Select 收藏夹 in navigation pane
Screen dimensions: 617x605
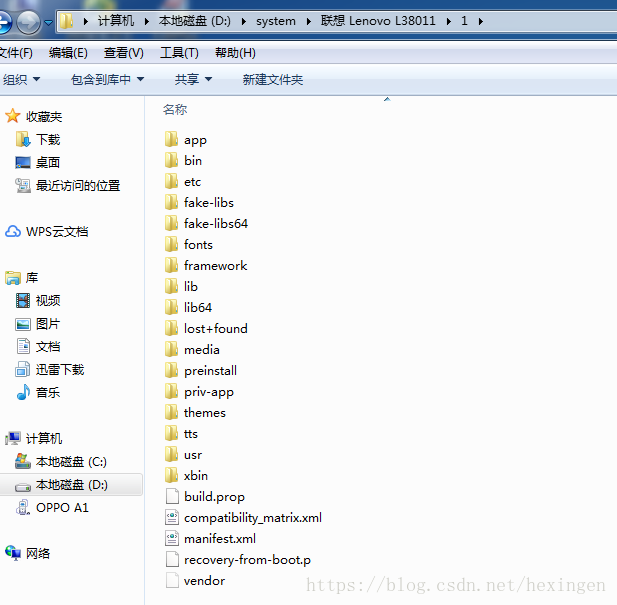[44, 116]
